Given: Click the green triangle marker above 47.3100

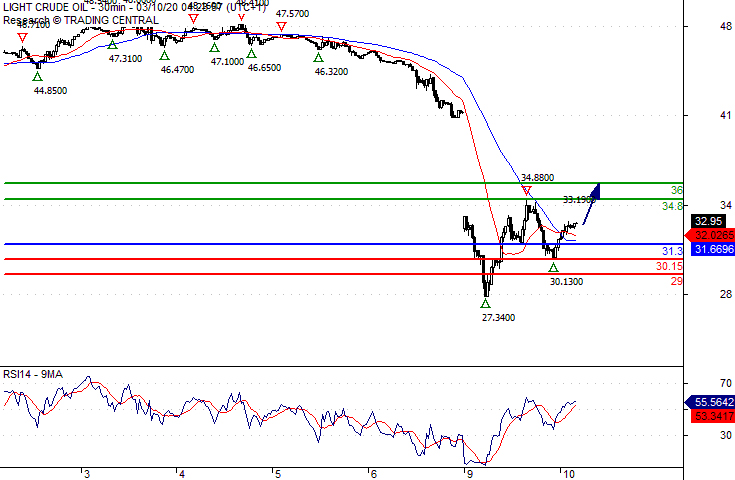Looking at the screenshot, I should point(112,45).
